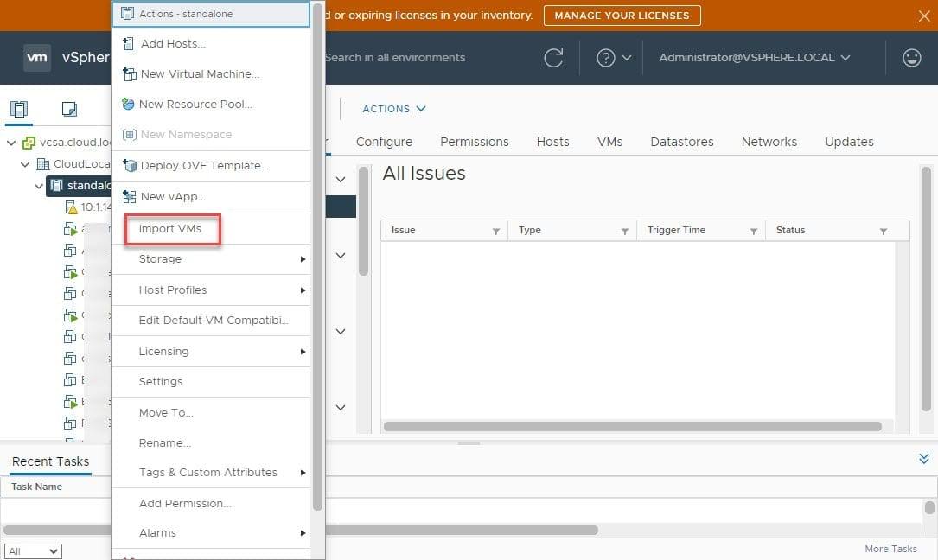This screenshot has height=560, width=938.
Task: Click the Issue column filter icon
Action: click(496, 231)
